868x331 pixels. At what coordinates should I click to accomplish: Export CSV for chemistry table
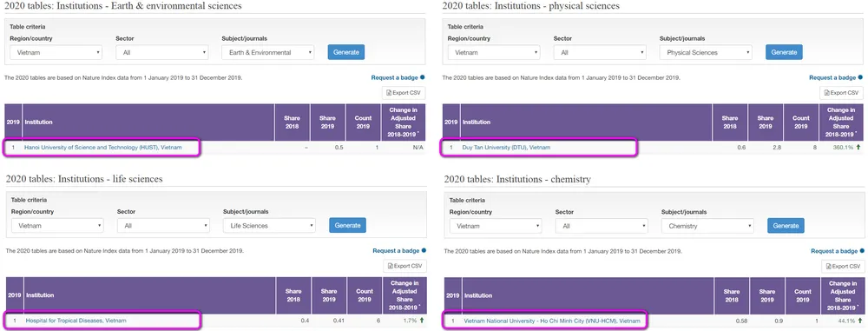click(x=843, y=266)
